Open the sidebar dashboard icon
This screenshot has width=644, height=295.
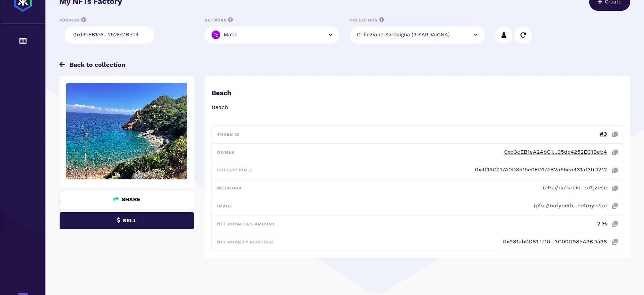(23, 41)
